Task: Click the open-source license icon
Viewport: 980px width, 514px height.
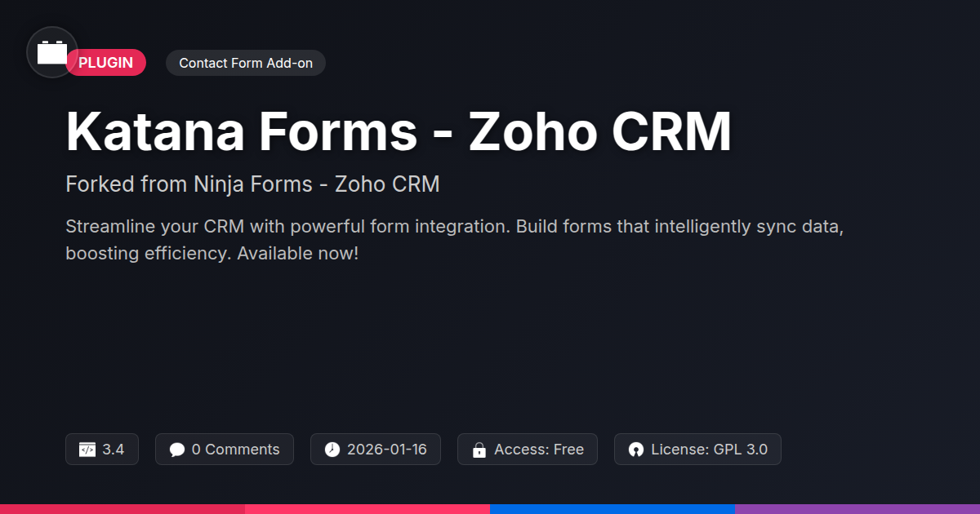Action: coord(635,450)
